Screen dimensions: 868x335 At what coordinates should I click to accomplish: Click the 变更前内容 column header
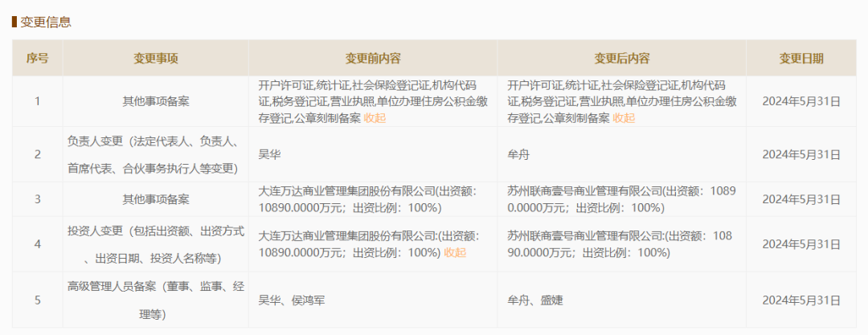(373, 59)
